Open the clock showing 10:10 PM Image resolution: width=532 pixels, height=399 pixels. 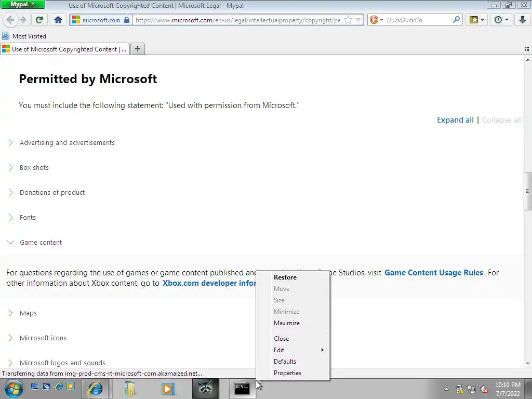click(508, 389)
